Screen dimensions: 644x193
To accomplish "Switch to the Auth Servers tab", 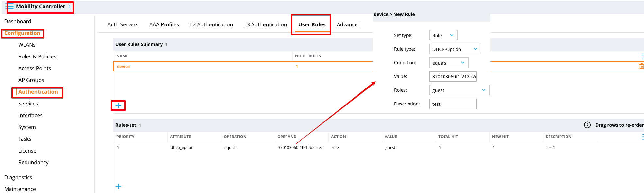I will pos(123,24).
